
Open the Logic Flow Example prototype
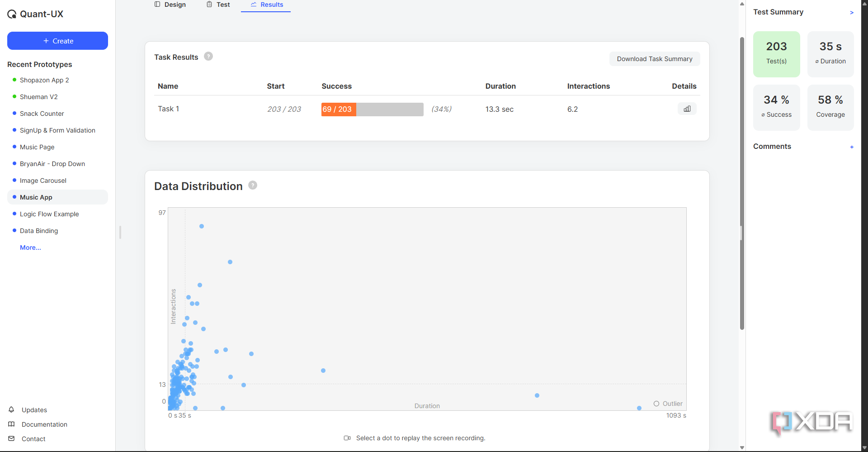tap(49, 214)
